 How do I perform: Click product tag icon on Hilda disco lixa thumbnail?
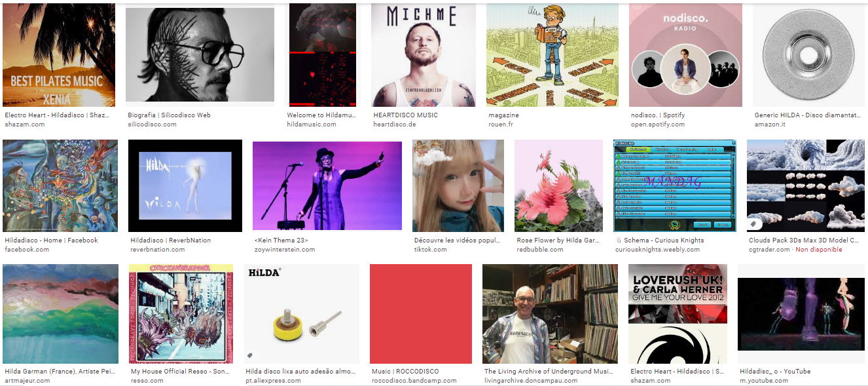point(250,356)
